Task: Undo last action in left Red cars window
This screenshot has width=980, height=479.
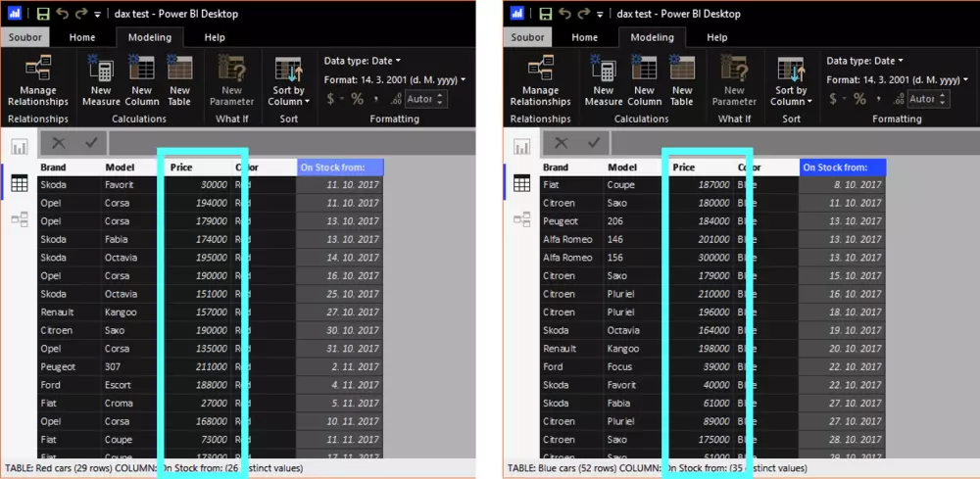Action: pos(62,14)
